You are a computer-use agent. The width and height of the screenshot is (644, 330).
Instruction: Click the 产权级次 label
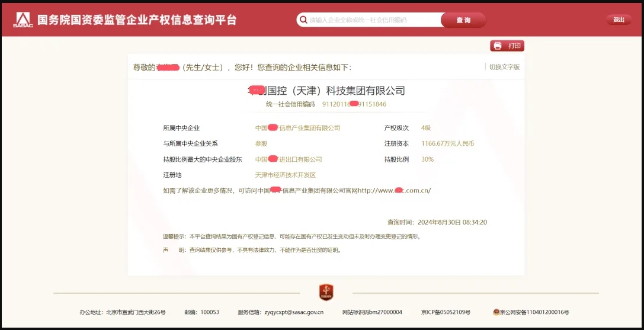click(396, 128)
